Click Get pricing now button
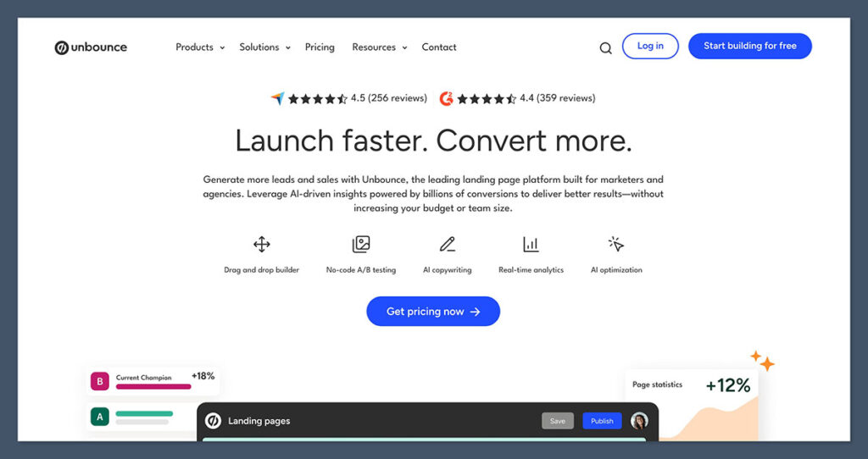Viewport: 868px width, 459px height. coord(433,312)
